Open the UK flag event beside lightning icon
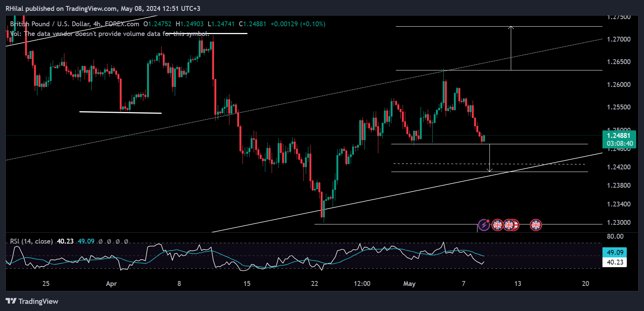Image resolution: width=644 pixels, height=311 pixels. point(497,225)
